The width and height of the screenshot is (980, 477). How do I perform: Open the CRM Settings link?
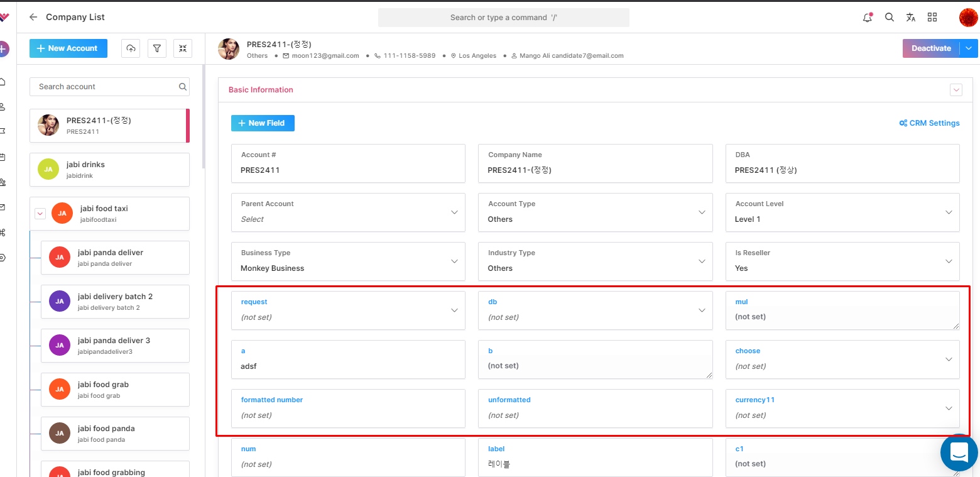929,123
